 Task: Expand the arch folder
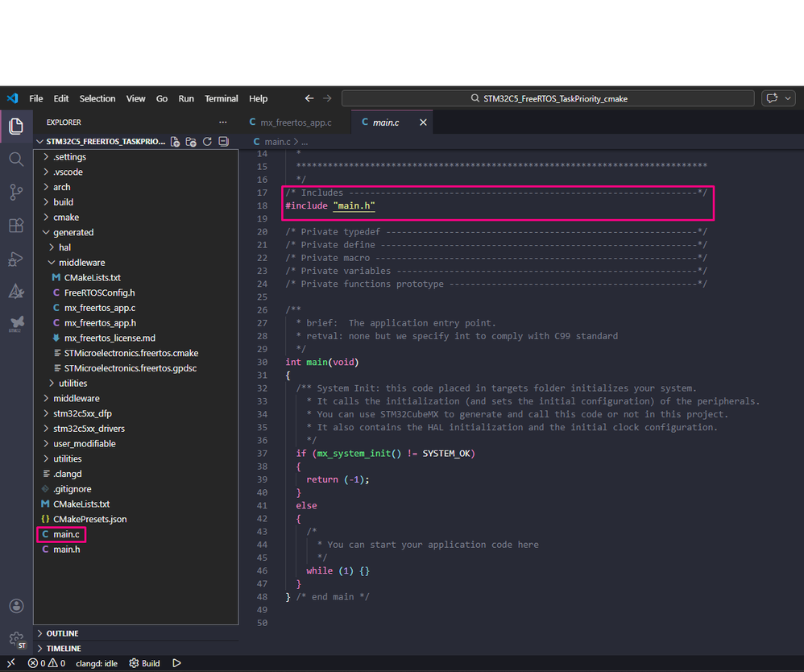(x=136, y=187)
